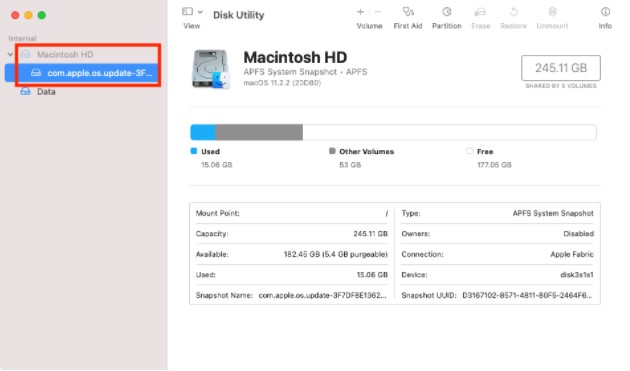The width and height of the screenshot is (630, 371).
Task: Click the Erase toolbar icon
Action: (x=481, y=12)
